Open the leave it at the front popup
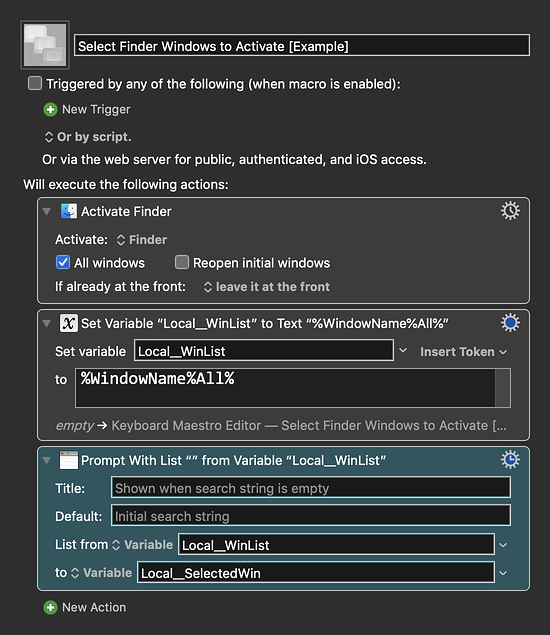The height and width of the screenshot is (635, 550). (267, 287)
